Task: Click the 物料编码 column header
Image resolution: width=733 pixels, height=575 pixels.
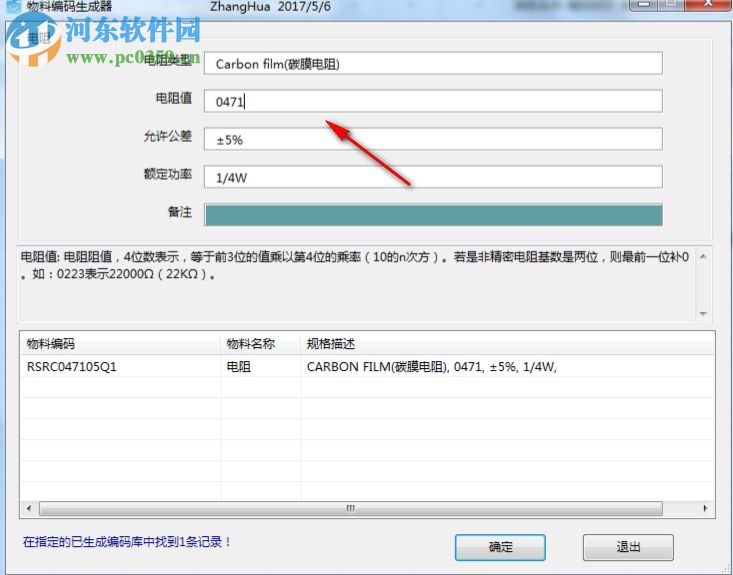Action: coord(120,344)
